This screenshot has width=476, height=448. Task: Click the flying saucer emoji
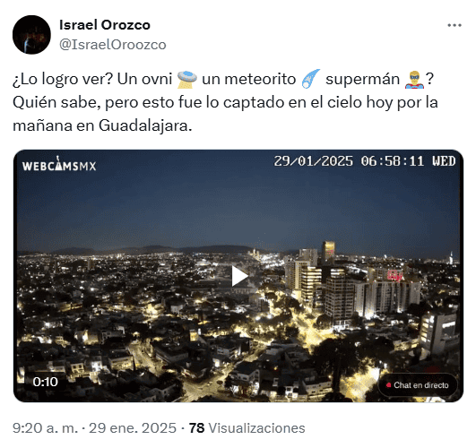click(x=187, y=80)
